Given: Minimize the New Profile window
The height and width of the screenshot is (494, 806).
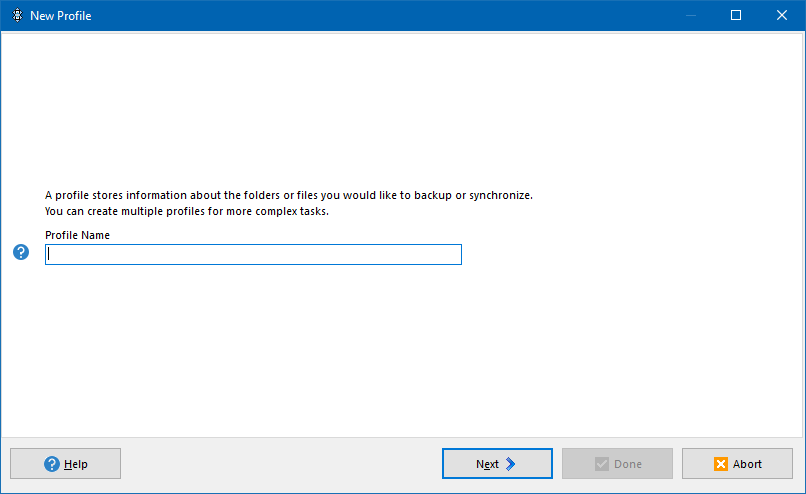Looking at the screenshot, I should (x=690, y=15).
